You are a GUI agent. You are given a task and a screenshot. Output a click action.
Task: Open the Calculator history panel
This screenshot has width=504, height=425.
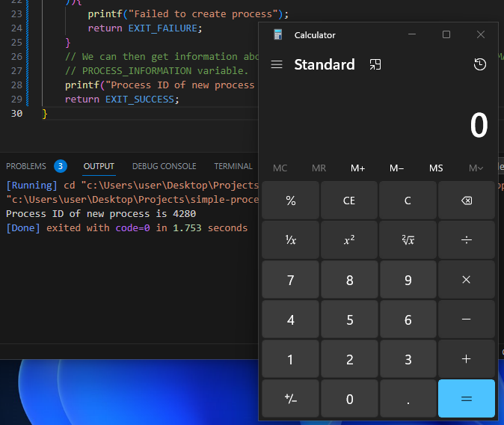pyautogui.click(x=480, y=64)
